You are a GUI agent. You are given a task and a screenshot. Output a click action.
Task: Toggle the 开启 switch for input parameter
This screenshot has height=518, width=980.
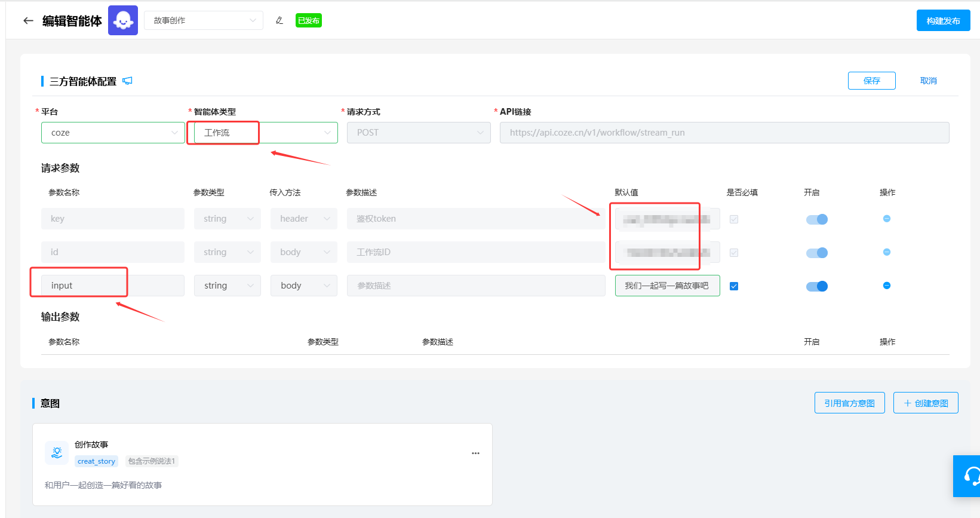coord(816,286)
